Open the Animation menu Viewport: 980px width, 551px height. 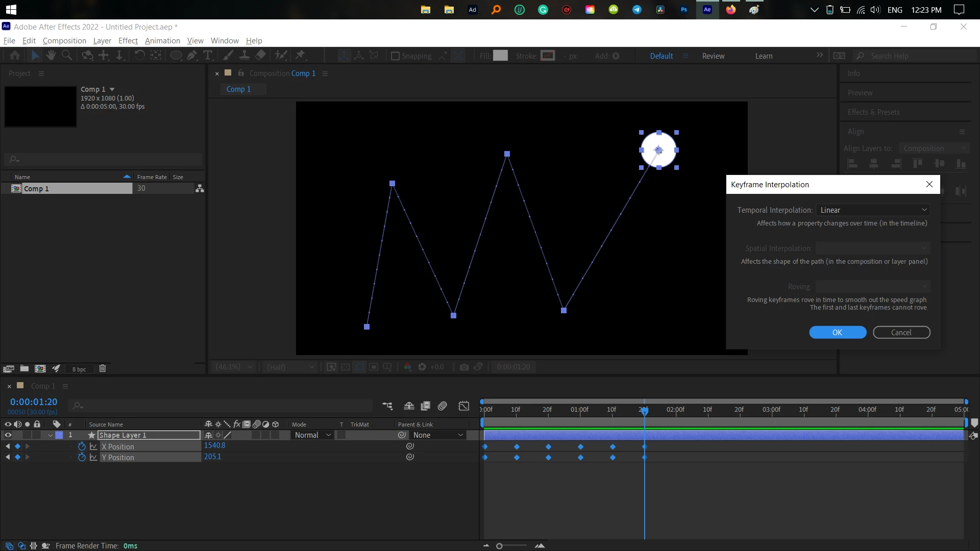pyautogui.click(x=162, y=41)
